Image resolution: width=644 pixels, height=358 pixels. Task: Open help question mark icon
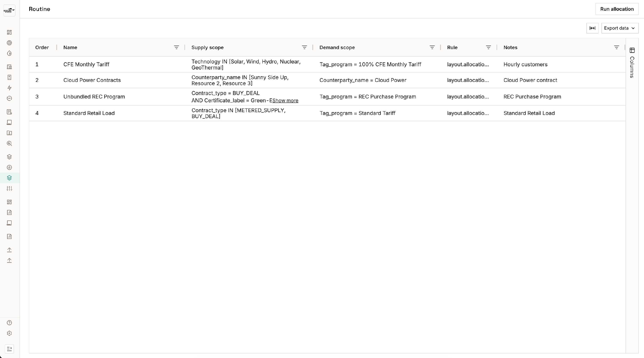point(9,323)
